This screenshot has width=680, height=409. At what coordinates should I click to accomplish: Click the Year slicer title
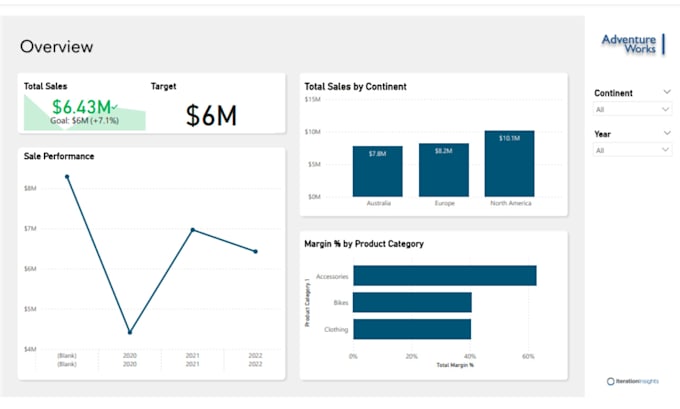[x=602, y=134]
